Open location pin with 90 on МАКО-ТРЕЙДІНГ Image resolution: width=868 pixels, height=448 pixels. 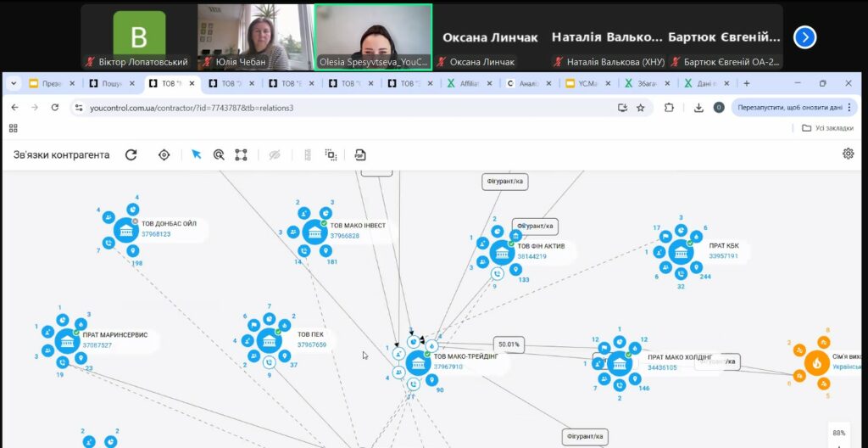tap(432, 380)
